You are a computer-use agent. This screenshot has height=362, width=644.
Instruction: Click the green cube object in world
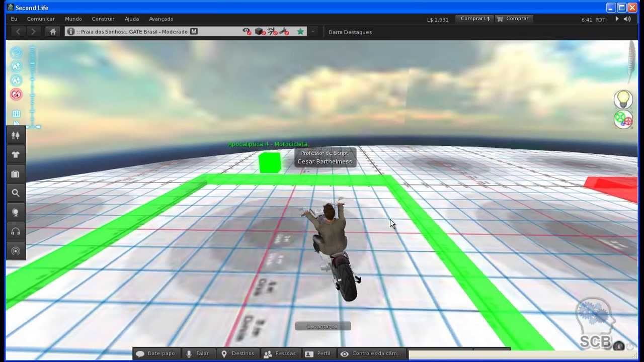click(270, 163)
